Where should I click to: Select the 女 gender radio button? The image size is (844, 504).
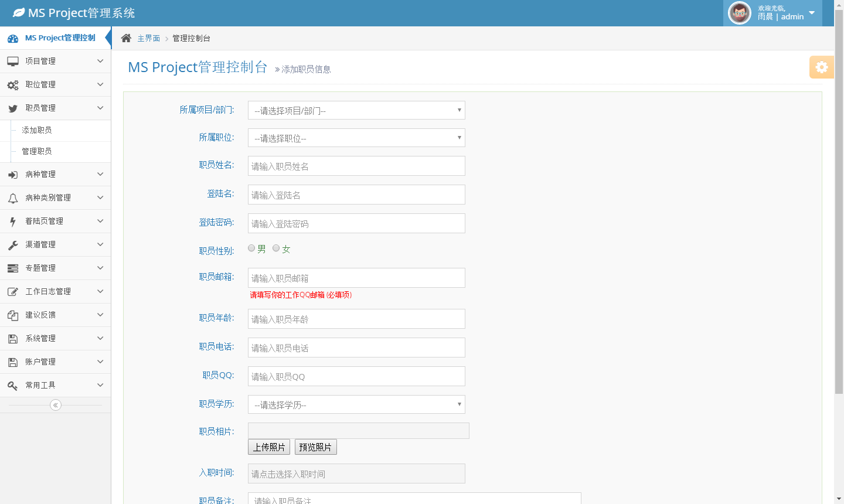click(x=276, y=248)
